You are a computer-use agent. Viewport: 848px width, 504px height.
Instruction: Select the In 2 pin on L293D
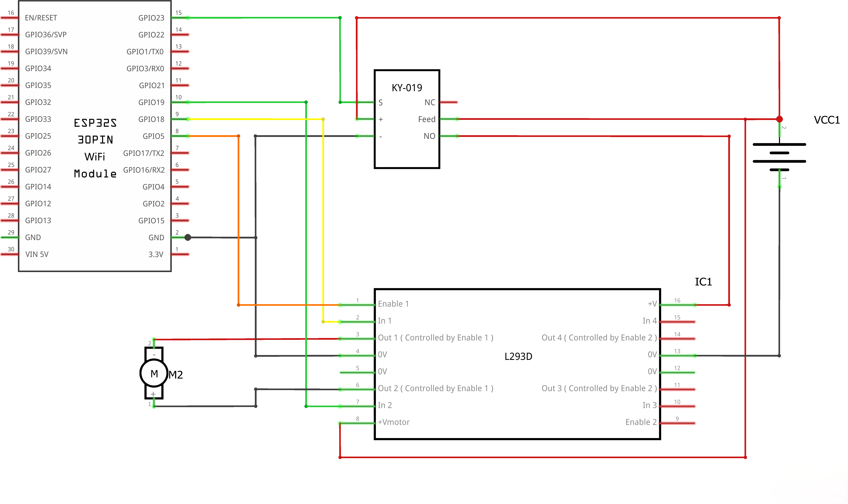tap(385, 405)
